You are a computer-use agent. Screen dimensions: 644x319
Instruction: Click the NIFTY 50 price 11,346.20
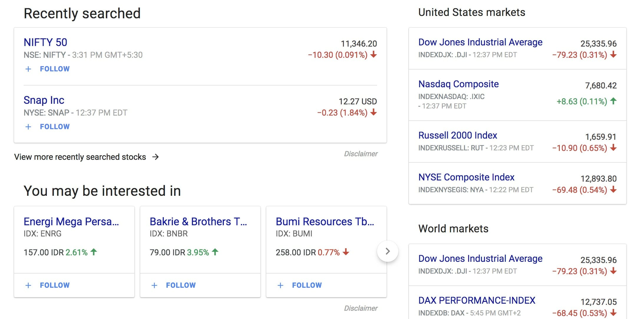click(x=359, y=44)
